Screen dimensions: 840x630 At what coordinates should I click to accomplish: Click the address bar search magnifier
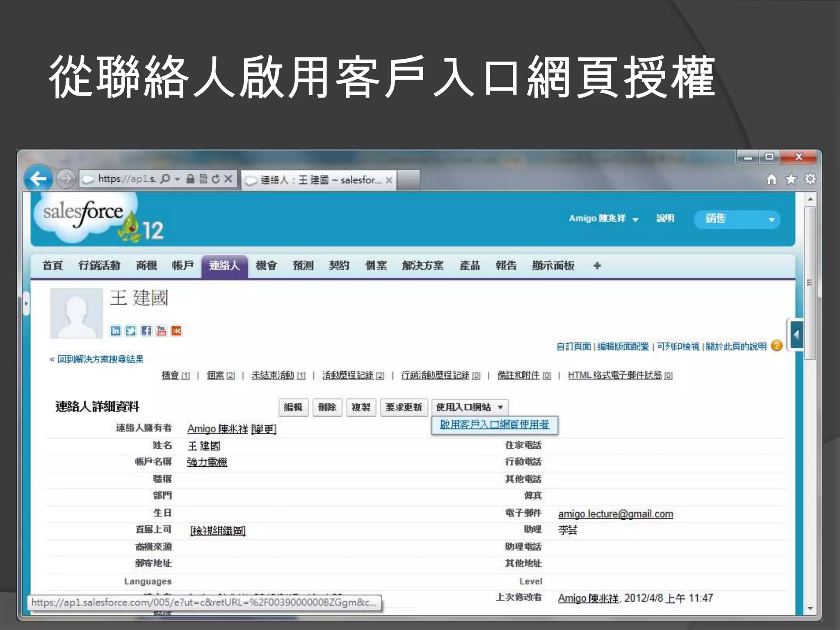pyautogui.click(x=165, y=179)
